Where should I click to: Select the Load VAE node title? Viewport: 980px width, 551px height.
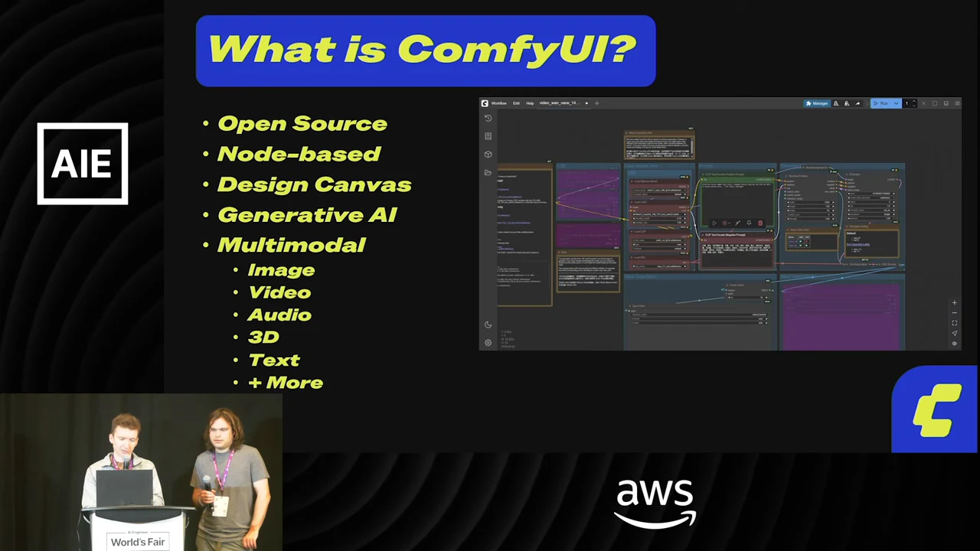[x=639, y=257]
